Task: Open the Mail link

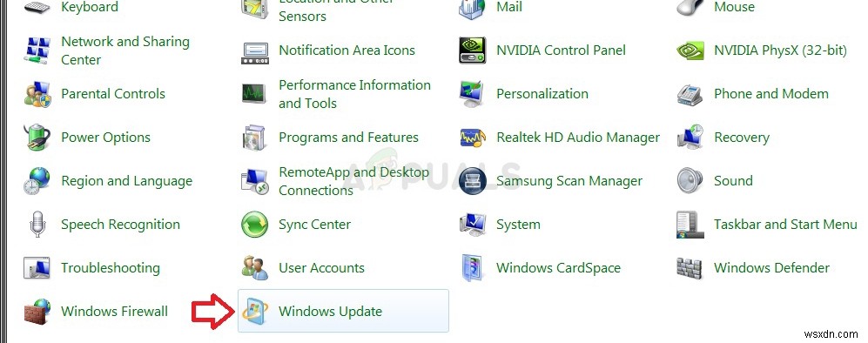Action: click(x=509, y=7)
